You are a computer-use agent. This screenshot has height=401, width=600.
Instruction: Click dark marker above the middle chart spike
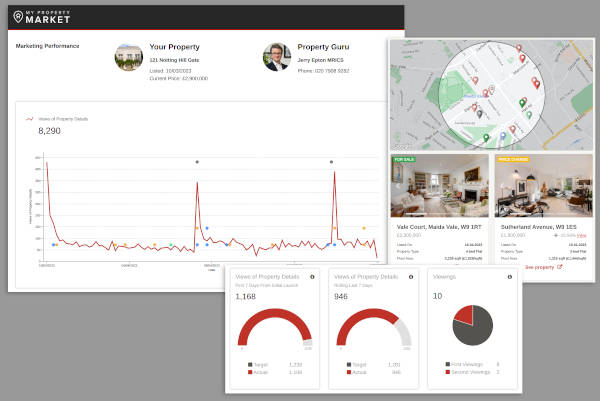coord(197,162)
